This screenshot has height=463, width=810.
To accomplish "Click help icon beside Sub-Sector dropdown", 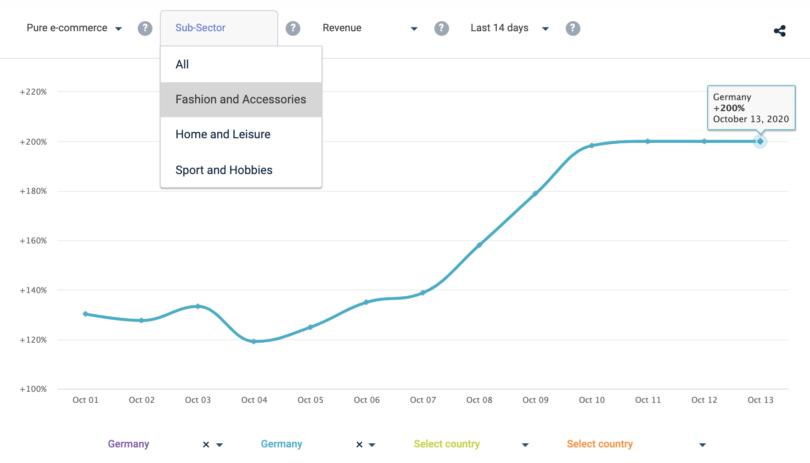I will (x=293, y=28).
